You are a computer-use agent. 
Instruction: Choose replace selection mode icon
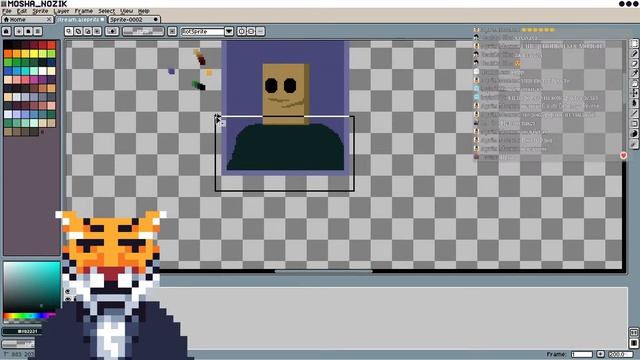(x=69, y=31)
